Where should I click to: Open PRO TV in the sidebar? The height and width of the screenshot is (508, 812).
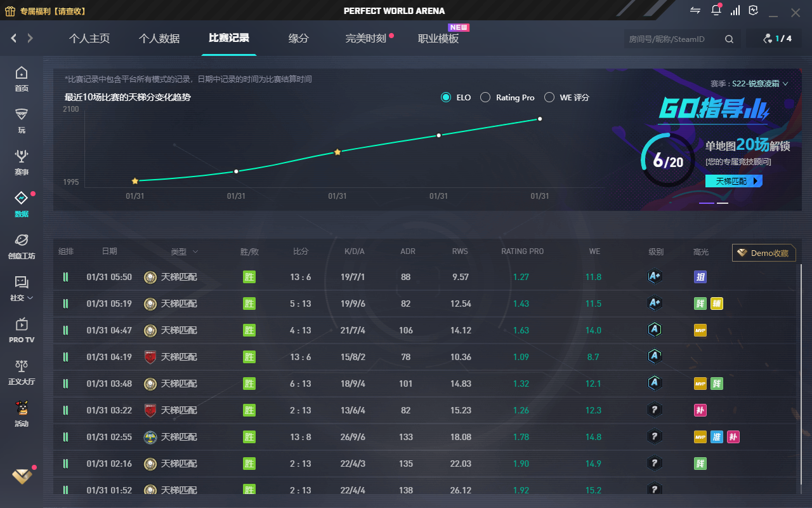pyautogui.click(x=22, y=330)
